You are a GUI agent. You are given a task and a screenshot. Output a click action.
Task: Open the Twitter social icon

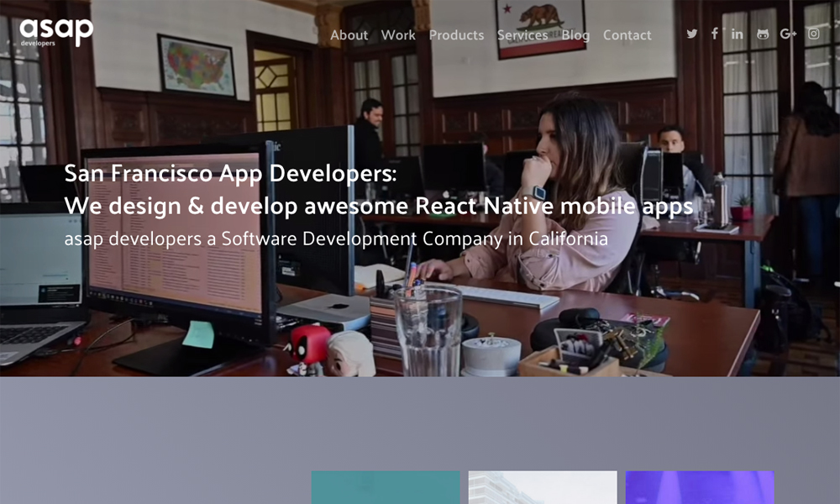point(692,34)
